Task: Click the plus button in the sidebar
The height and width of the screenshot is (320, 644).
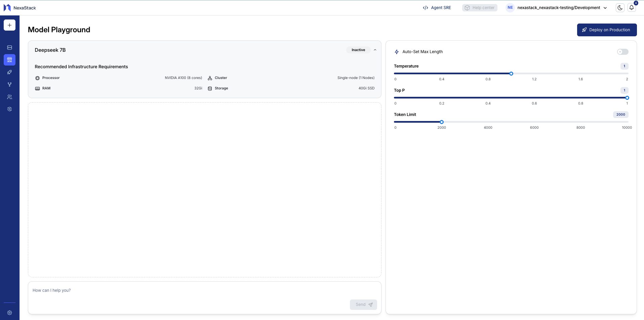Action: pos(9,25)
